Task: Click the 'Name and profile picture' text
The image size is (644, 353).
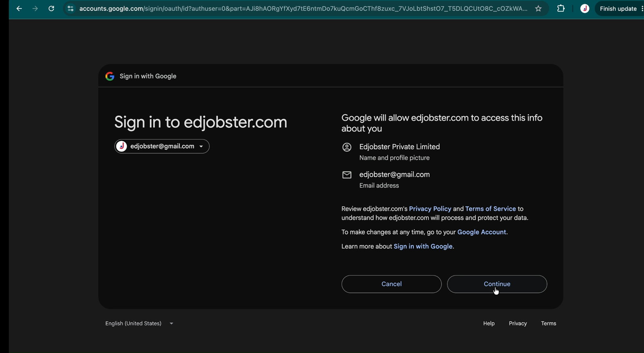Action: pyautogui.click(x=394, y=158)
